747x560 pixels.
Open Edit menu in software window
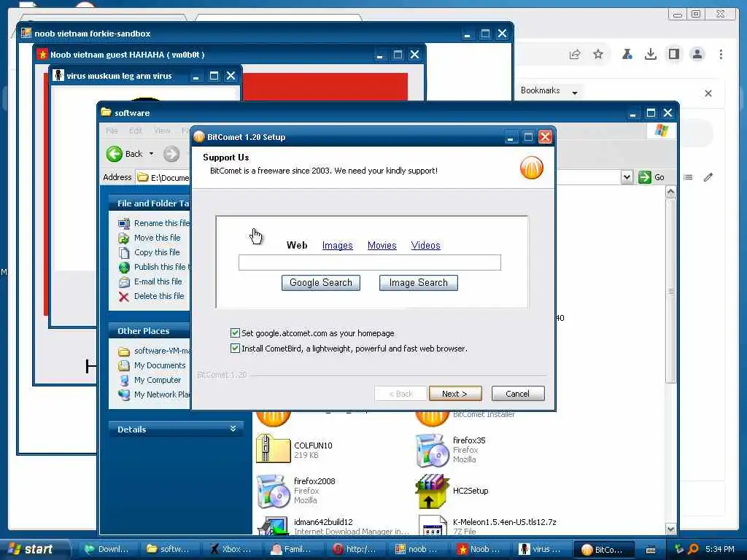click(136, 131)
